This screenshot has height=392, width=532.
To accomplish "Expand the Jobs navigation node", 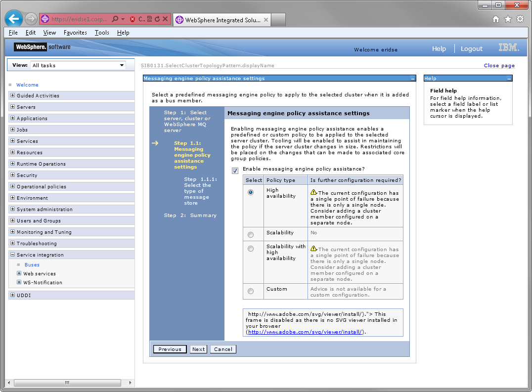I will click(x=12, y=129).
